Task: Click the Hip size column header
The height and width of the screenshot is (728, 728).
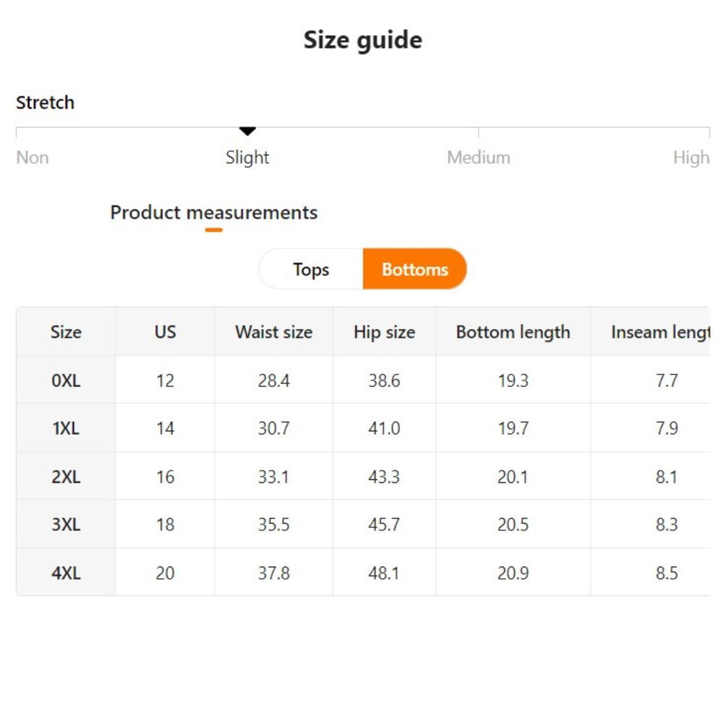Action: click(x=384, y=332)
